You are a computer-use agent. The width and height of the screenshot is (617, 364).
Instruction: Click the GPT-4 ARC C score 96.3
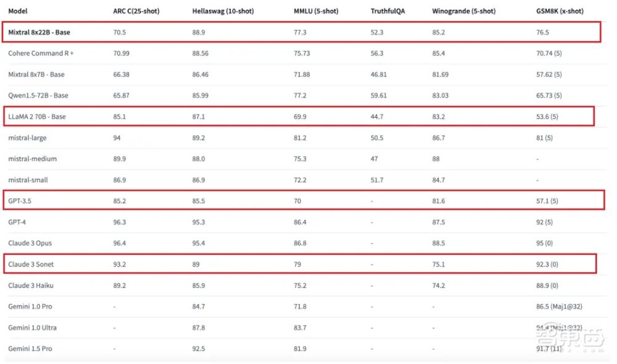click(120, 222)
